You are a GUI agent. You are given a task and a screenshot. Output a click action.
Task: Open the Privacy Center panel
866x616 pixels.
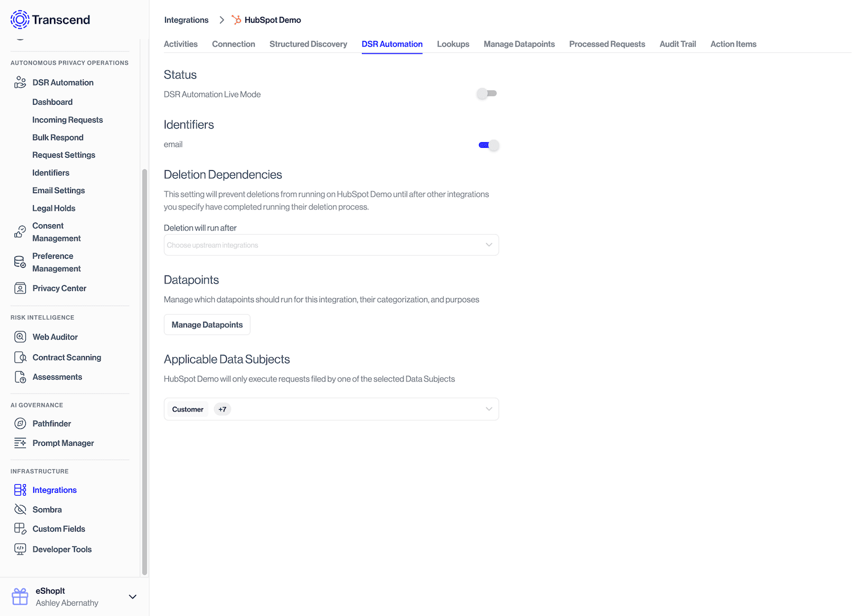[x=20, y=288]
